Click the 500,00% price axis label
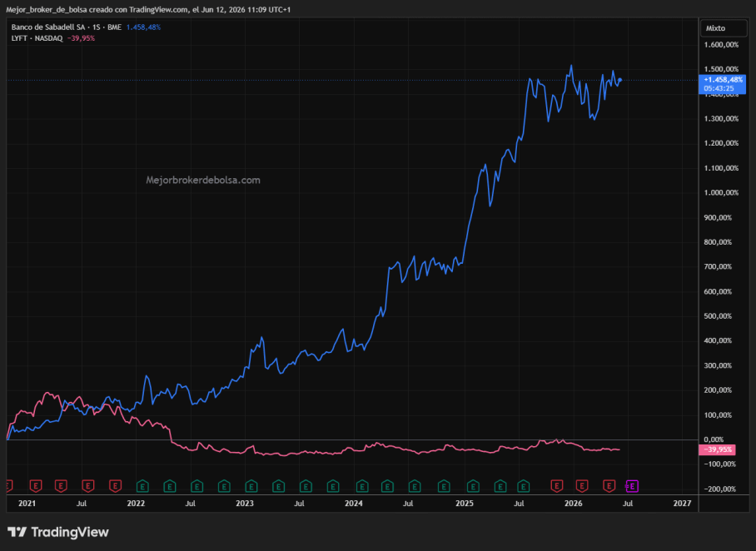 718,316
